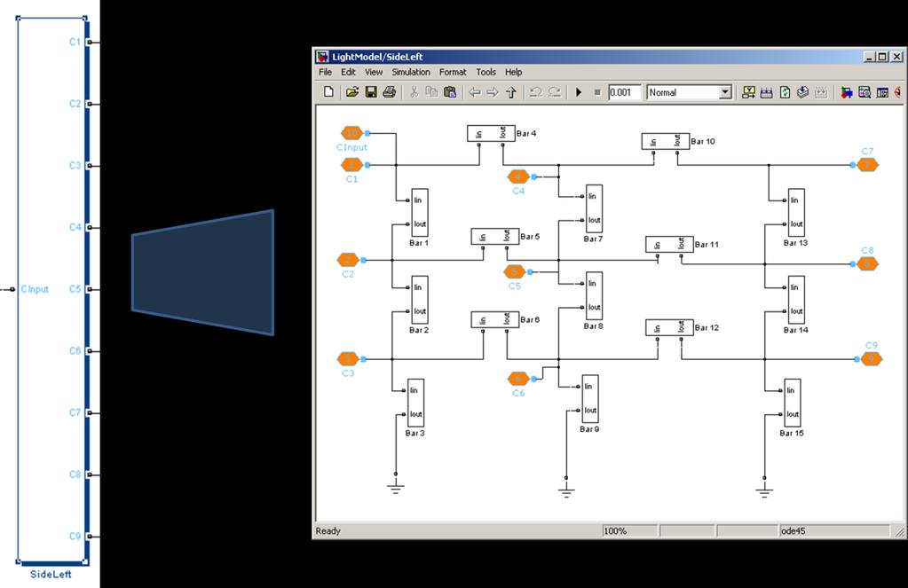Select the Bar 7 block
Viewport: 908px width, 588px height.
click(x=594, y=208)
